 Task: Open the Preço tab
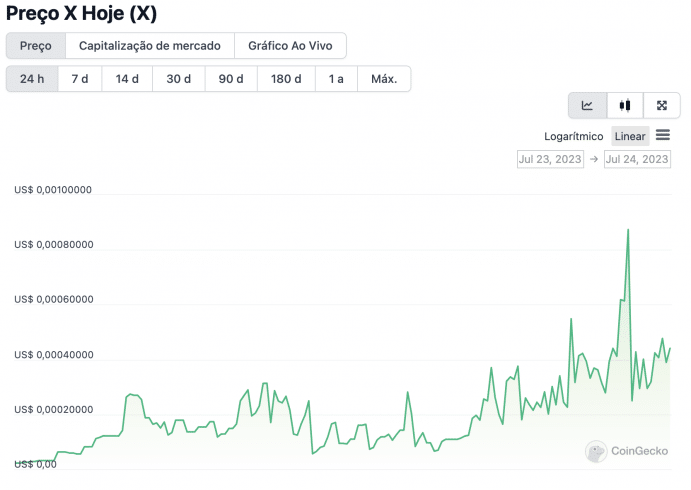click(x=36, y=46)
